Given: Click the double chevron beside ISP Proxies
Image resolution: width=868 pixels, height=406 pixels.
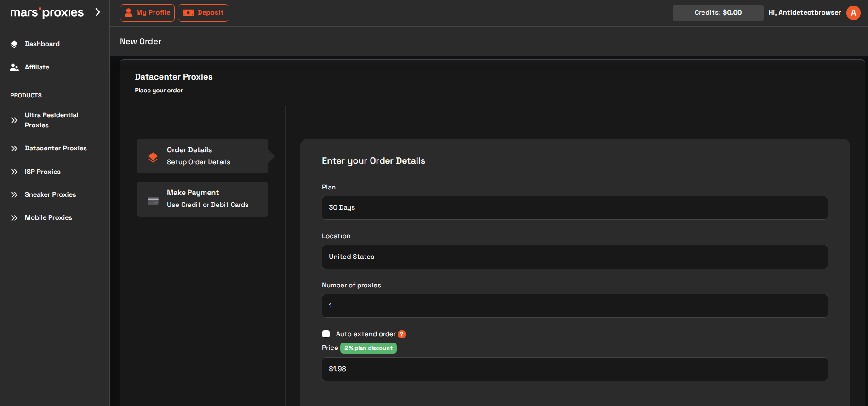Looking at the screenshot, I should 14,172.
